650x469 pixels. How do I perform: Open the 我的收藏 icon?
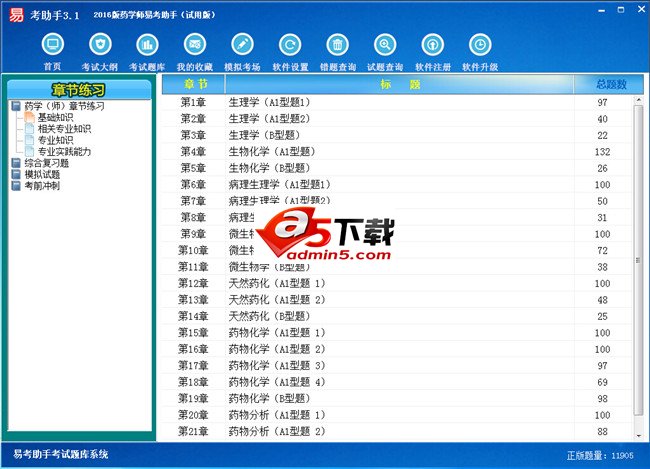pyautogui.click(x=194, y=44)
